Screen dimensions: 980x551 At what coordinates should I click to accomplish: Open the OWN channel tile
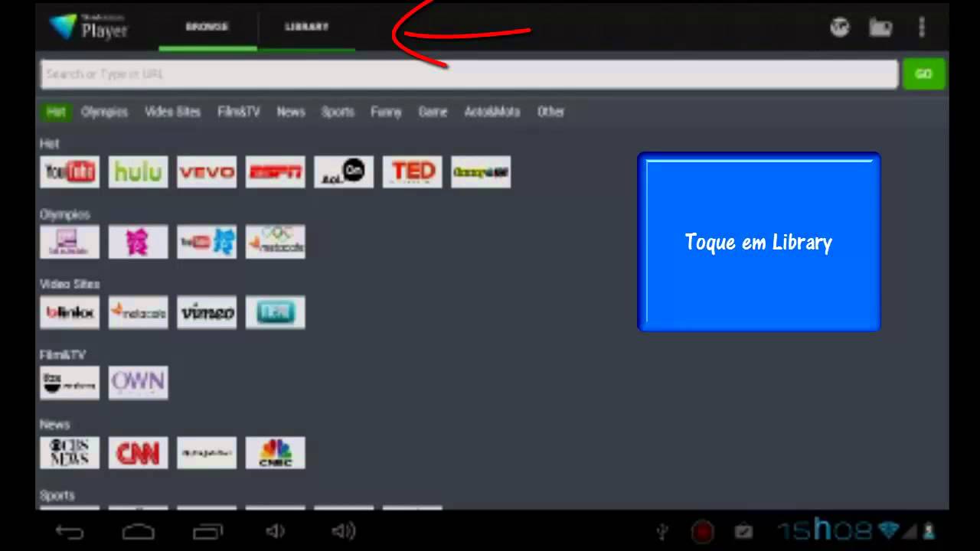(138, 382)
